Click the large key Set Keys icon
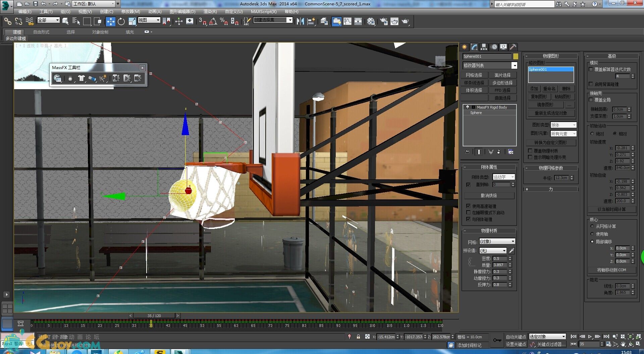 pos(497,340)
